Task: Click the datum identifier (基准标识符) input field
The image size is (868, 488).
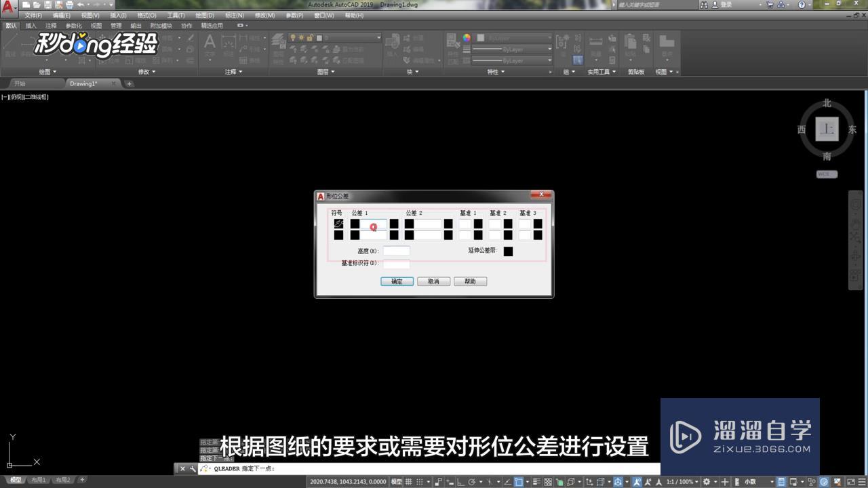Action: pyautogui.click(x=397, y=264)
